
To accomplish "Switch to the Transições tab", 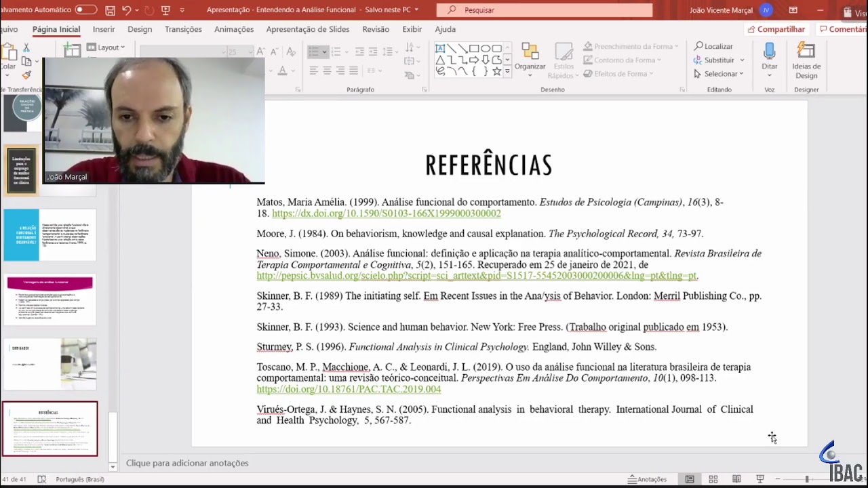I will 183,29.
